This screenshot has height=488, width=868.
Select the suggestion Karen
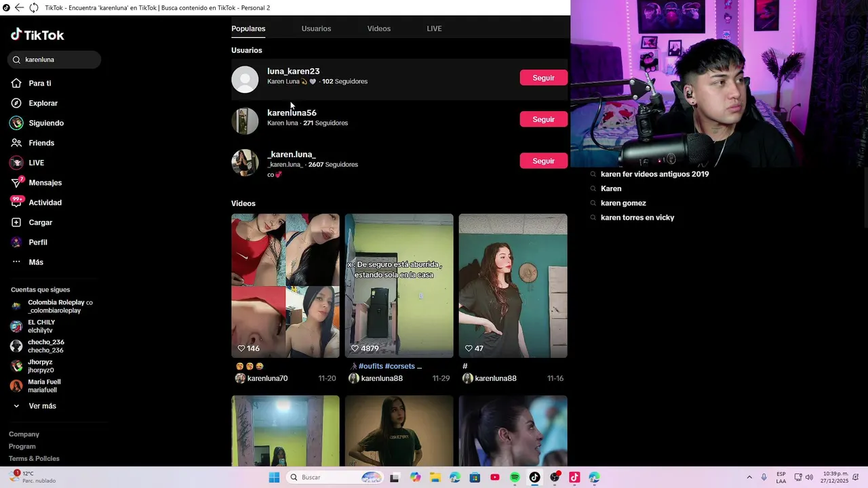coord(611,188)
